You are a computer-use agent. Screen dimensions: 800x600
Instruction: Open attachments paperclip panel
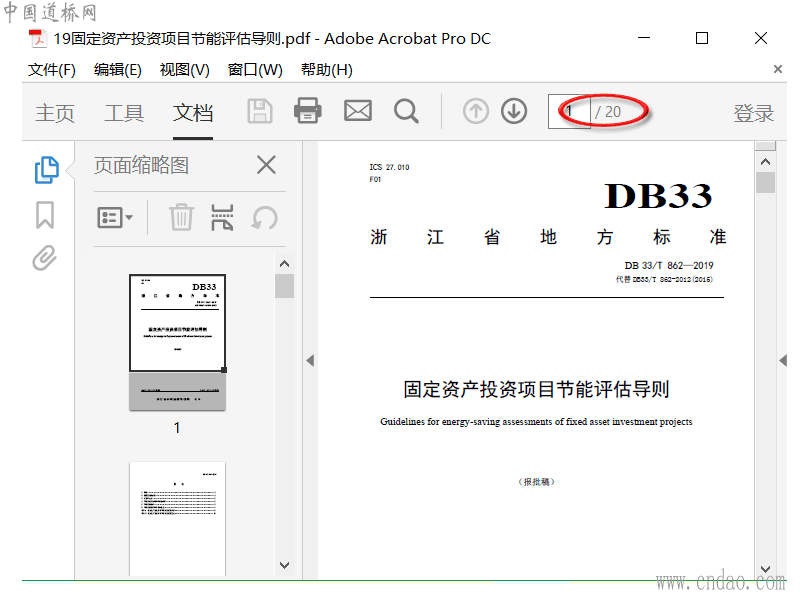click(44, 258)
